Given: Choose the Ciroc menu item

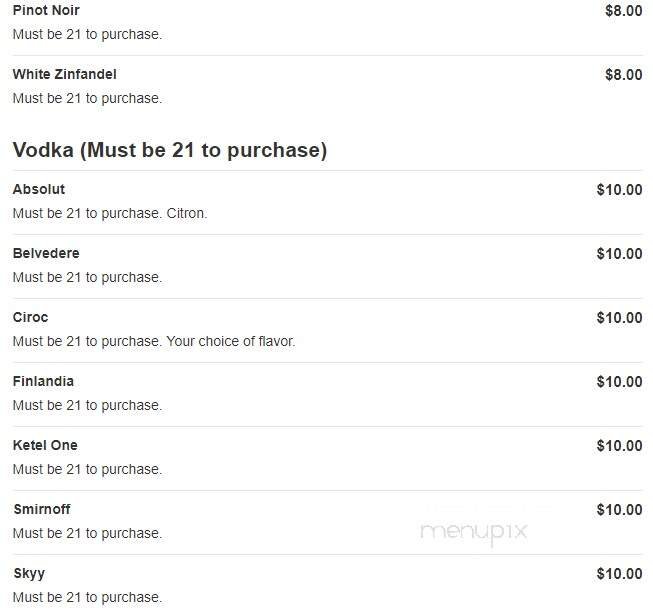Looking at the screenshot, I should (x=30, y=317).
